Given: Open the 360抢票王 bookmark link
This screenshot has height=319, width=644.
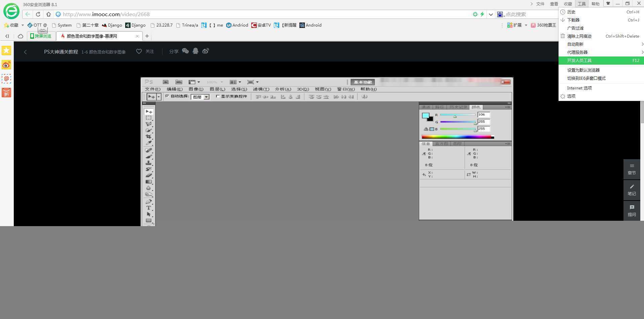Looking at the screenshot, I should click(x=543, y=25).
